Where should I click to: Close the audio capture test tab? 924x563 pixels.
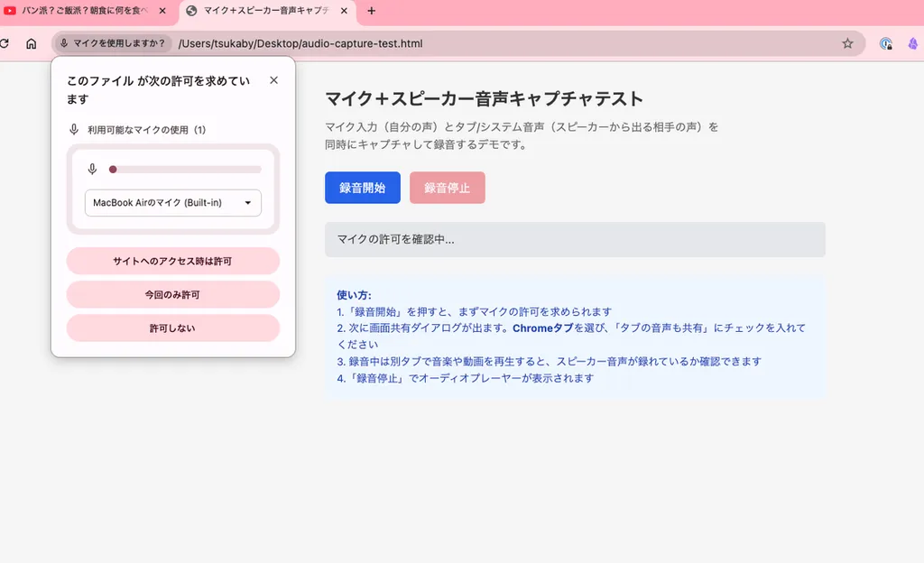click(346, 11)
